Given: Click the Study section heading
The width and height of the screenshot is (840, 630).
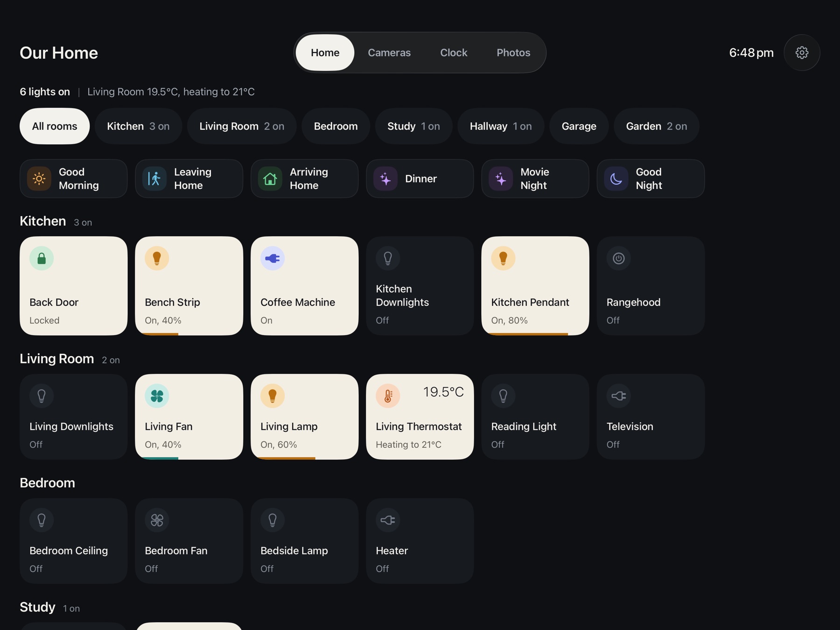Looking at the screenshot, I should pyautogui.click(x=37, y=607).
